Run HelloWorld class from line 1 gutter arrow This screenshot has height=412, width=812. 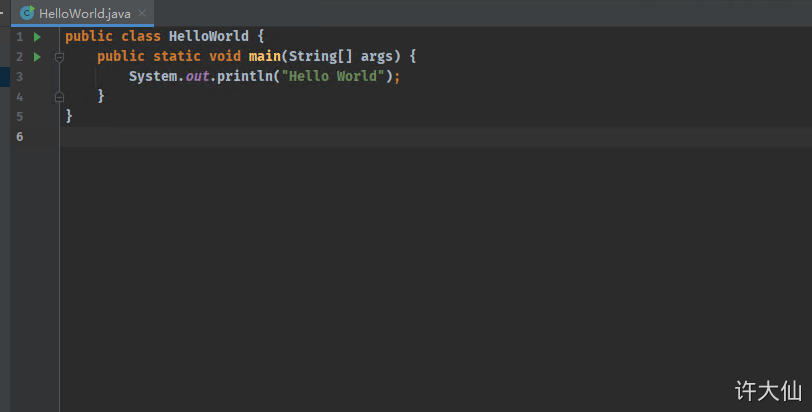pos(37,37)
